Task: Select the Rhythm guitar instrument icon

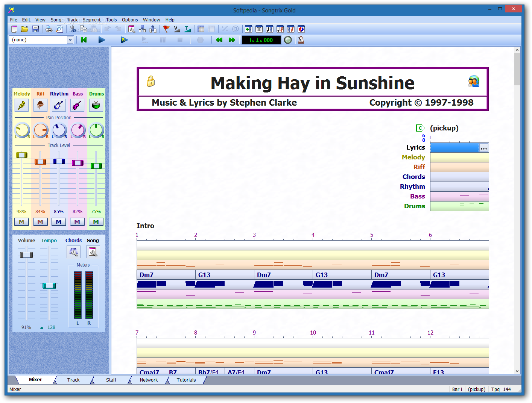Action: coord(59,105)
